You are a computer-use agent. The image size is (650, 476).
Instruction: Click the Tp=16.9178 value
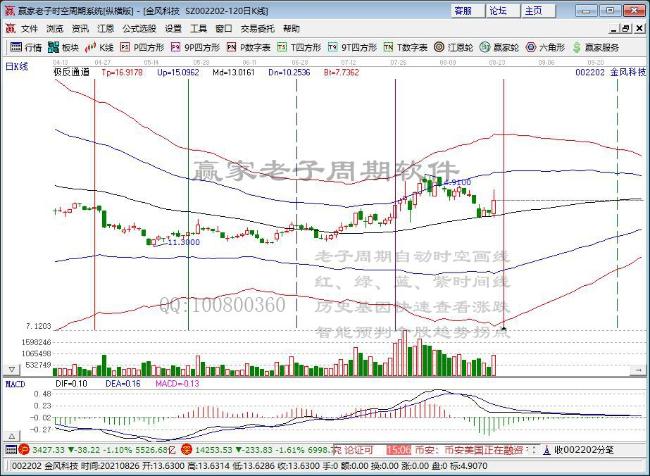122,73
